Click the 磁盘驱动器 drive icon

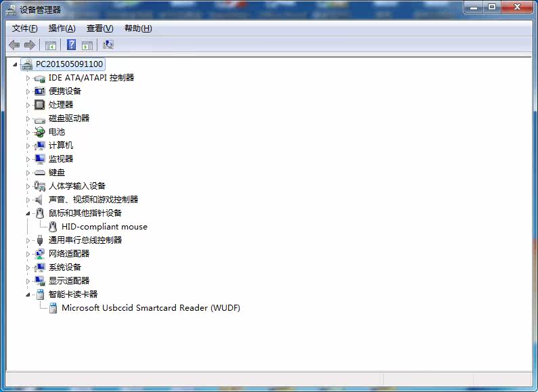(39, 119)
